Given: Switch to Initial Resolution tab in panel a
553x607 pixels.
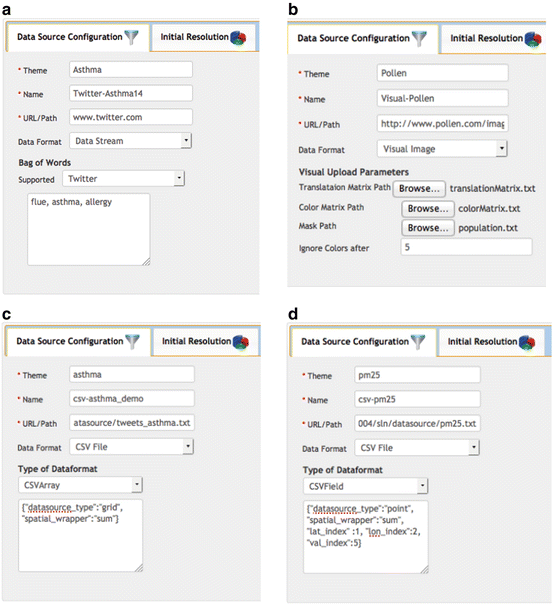Looking at the screenshot, I should click(x=204, y=38).
